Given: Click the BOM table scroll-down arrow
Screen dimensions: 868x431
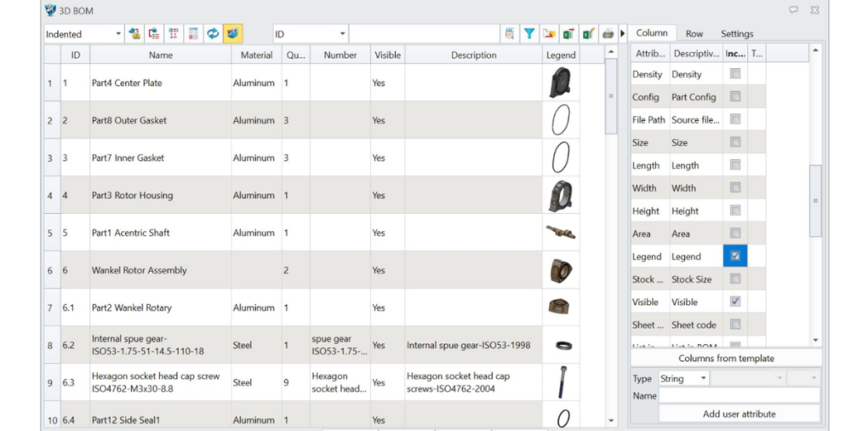Looking at the screenshot, I should tap(611, 421).
